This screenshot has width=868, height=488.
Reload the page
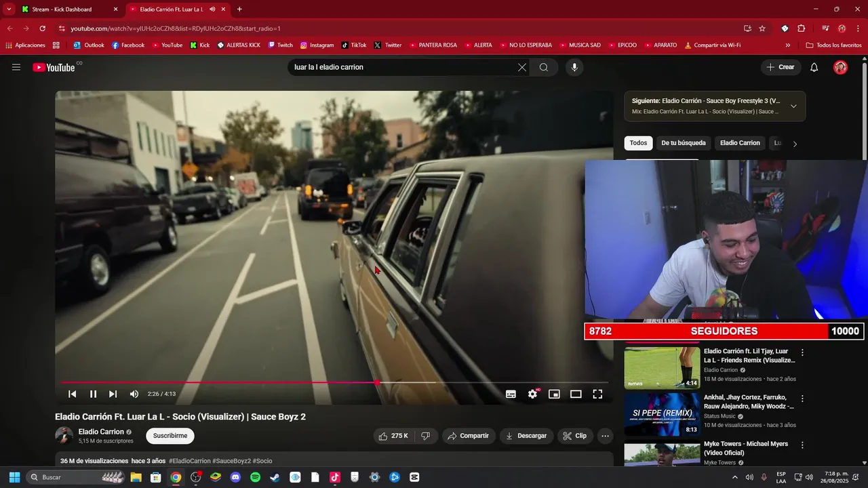tap(42, 28)
